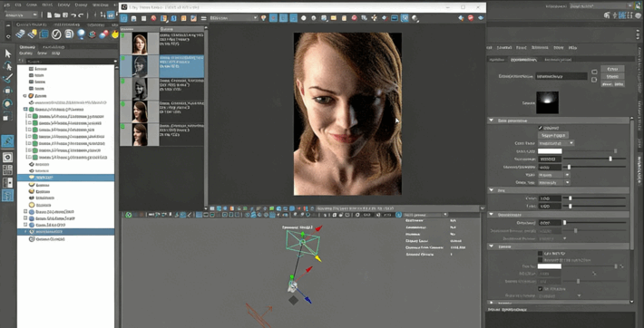Click the node name input field in Attribute Editor

coord(561,76)
